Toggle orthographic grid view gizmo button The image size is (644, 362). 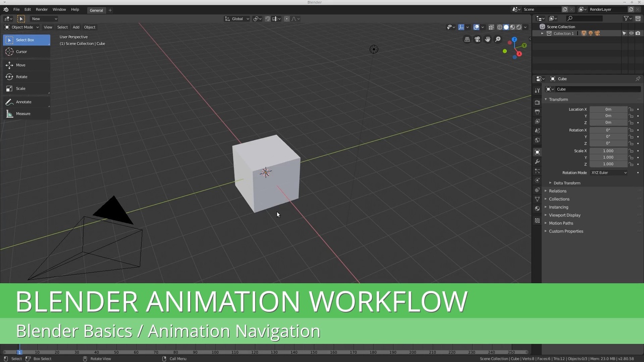[x=467, y=39]
